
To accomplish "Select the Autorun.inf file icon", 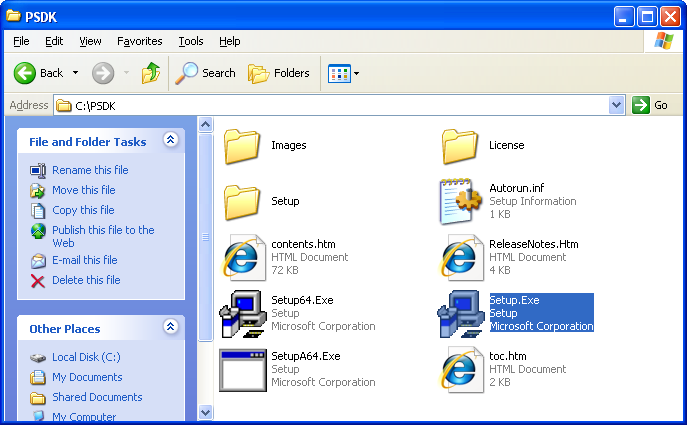I will (461, 202).
